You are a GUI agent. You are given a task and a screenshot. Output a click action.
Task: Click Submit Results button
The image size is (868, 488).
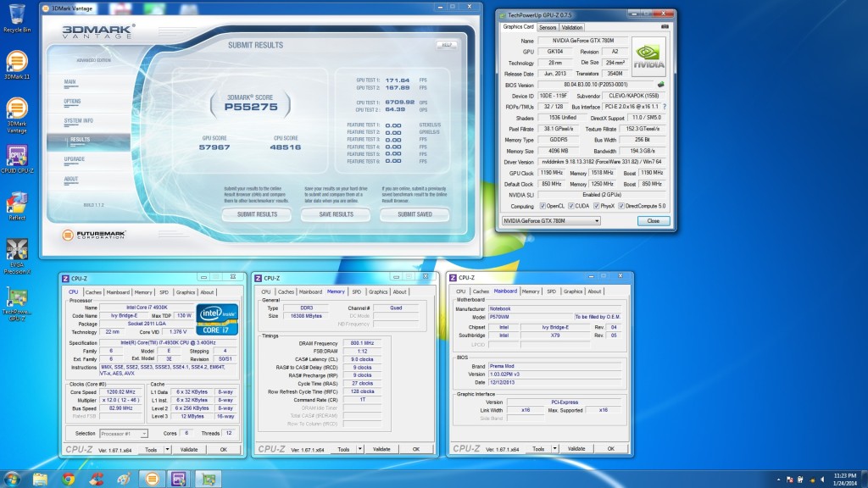click(x=257, y=214)
